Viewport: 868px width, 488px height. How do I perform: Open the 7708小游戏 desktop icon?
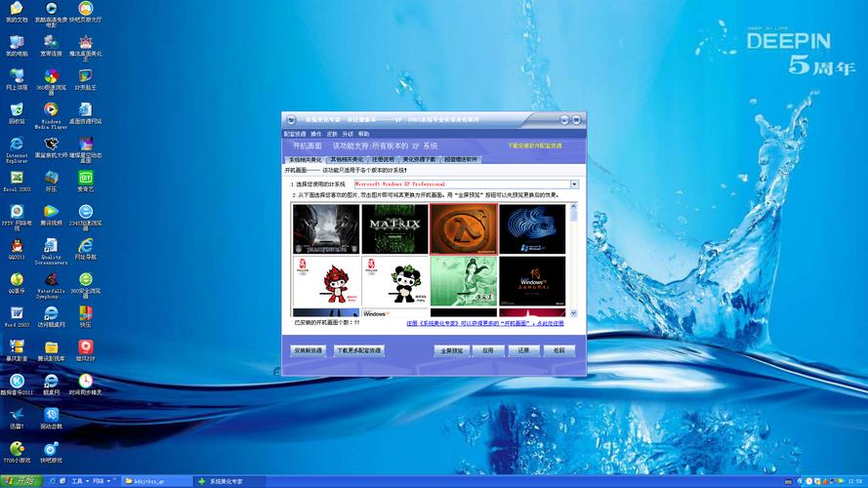click(17, 453)
